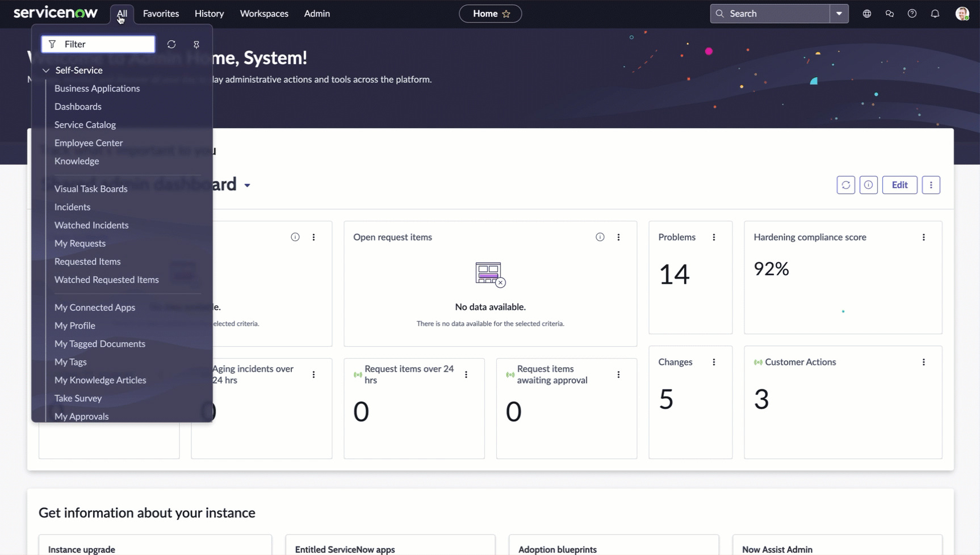Screen dimensions: 980x555
Task: Click the Edit dashboard button
Action: click(900, 185)
